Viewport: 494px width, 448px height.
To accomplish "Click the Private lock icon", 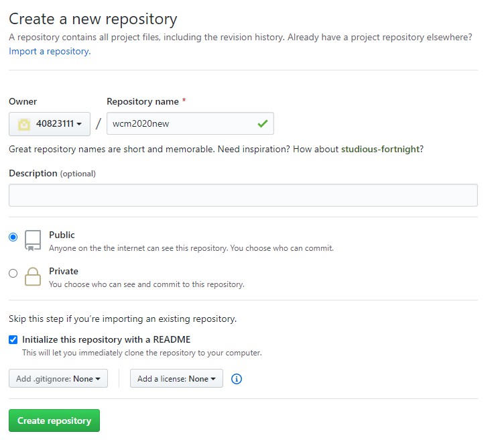I will (x=33, y=276).
